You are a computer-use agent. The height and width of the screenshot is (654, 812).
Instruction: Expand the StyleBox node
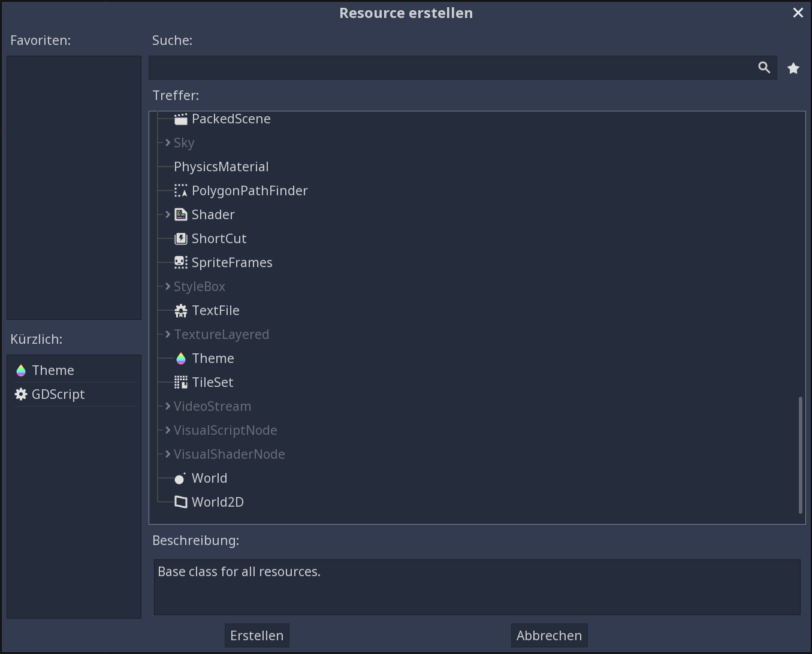(168, 286)
